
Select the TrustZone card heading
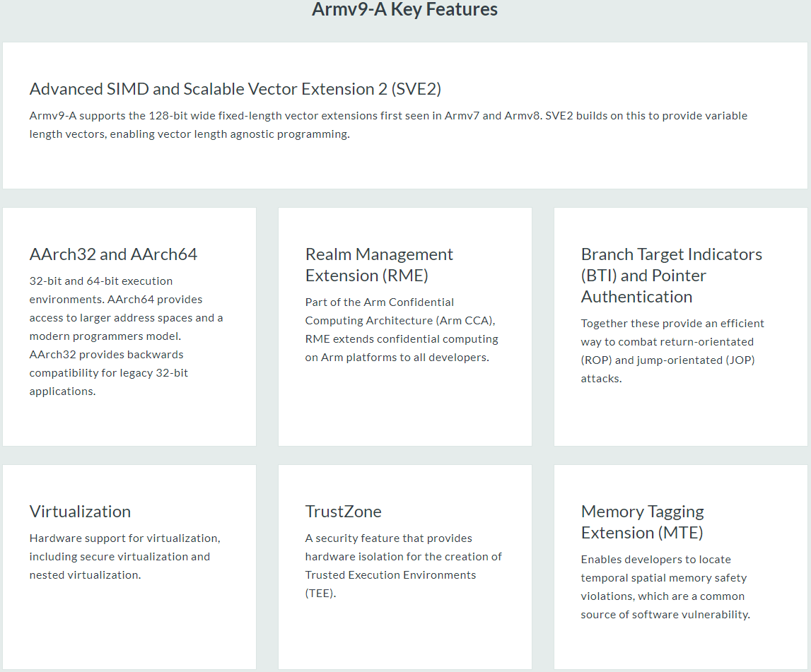coord(344,511)
